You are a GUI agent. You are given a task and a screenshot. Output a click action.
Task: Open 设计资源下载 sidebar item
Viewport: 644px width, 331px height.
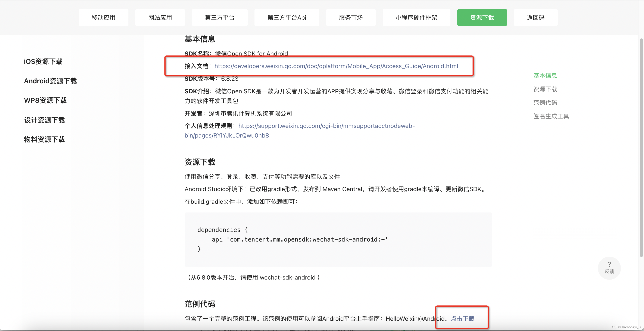point(44,120)
